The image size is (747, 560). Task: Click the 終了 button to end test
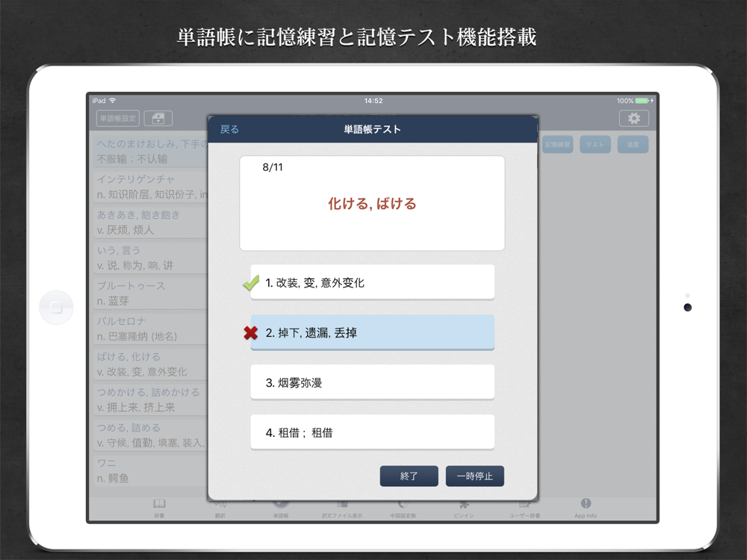pyautogui.click(x=409, y=476)
